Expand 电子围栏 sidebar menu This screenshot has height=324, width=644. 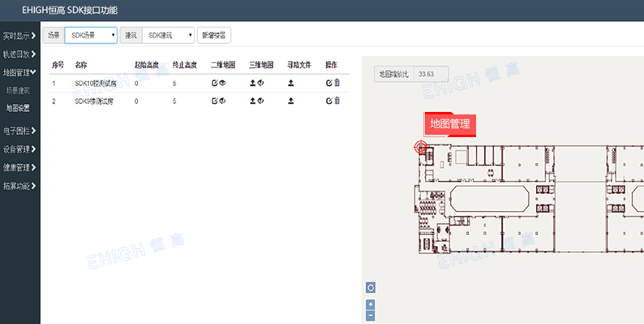(19, 131)
